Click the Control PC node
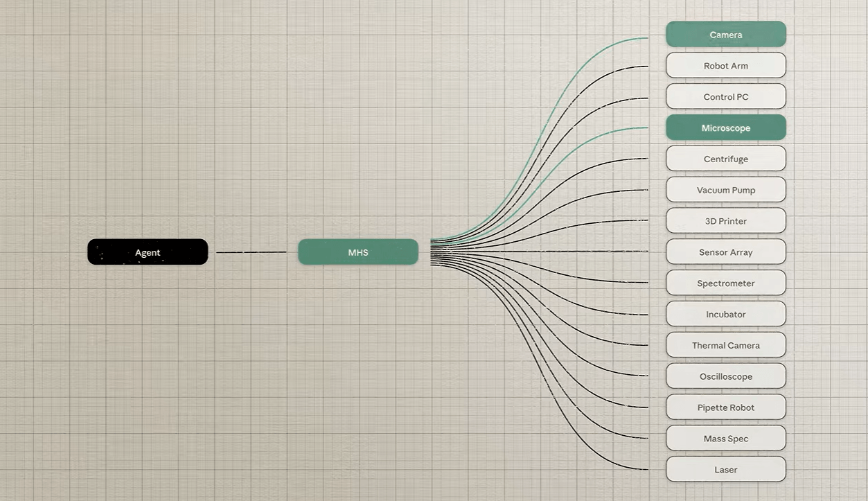Viewport: 868px width, 501px height. 726,97
